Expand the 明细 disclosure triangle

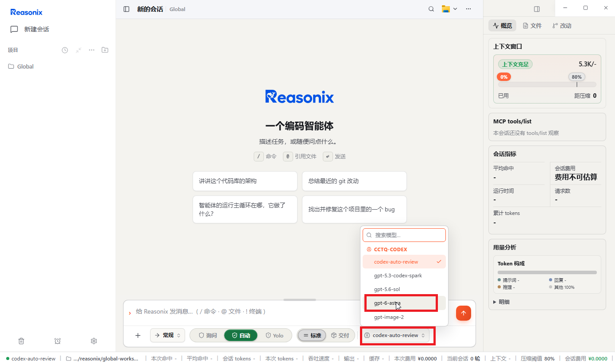click(x=495, y=302)
